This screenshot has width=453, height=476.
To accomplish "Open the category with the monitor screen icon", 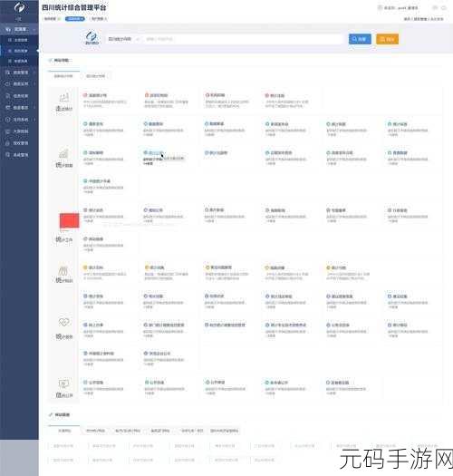I will tap(63, 384).
